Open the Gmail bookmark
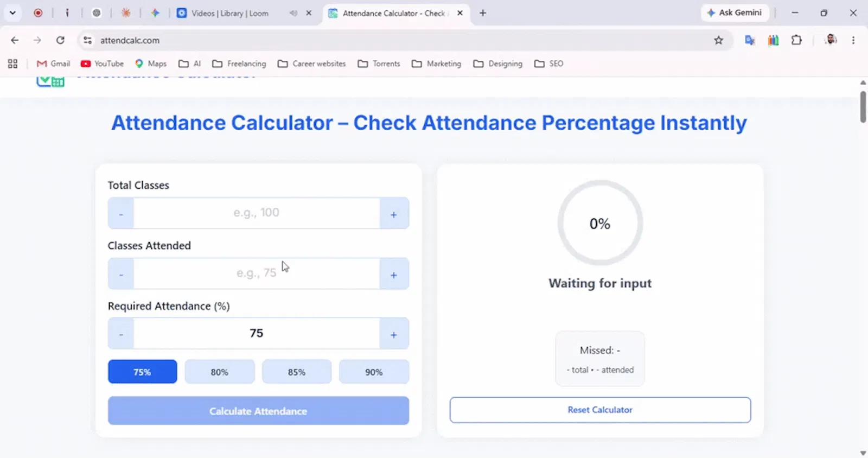The height and width of the screenshot is (458, 868). [x=53, y=63]
